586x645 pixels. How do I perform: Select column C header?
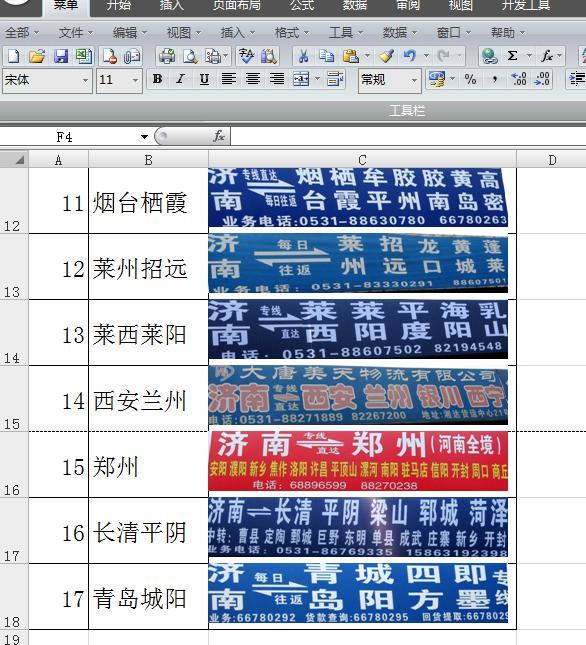[362, 160]
